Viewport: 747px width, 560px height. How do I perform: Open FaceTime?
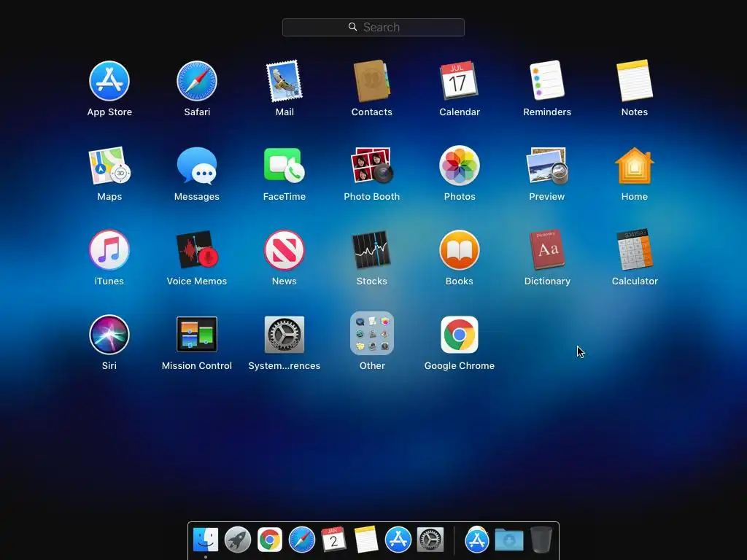[285, 166]
